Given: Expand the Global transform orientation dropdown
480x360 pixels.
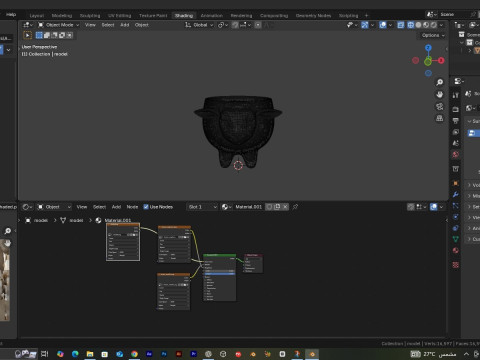Looking at the screenshot, I should point(199,25).
